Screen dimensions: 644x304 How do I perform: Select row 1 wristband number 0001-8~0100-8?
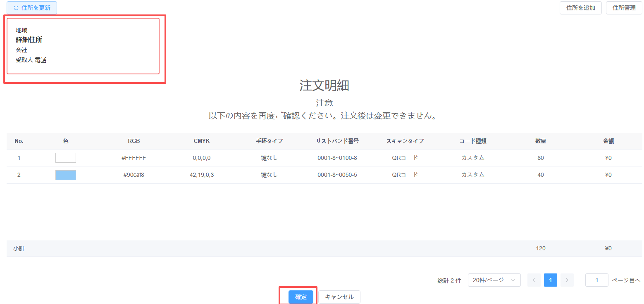pyautogui.click(x=337, y=158)
